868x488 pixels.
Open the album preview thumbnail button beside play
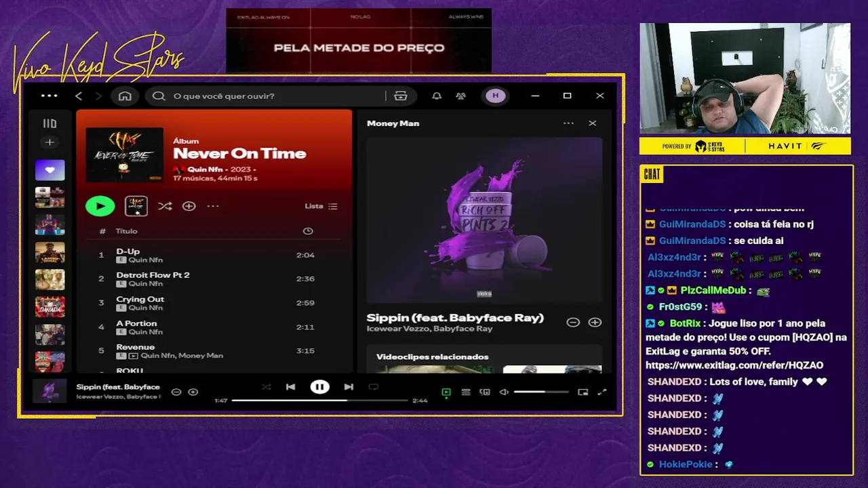tap(136, 206)
